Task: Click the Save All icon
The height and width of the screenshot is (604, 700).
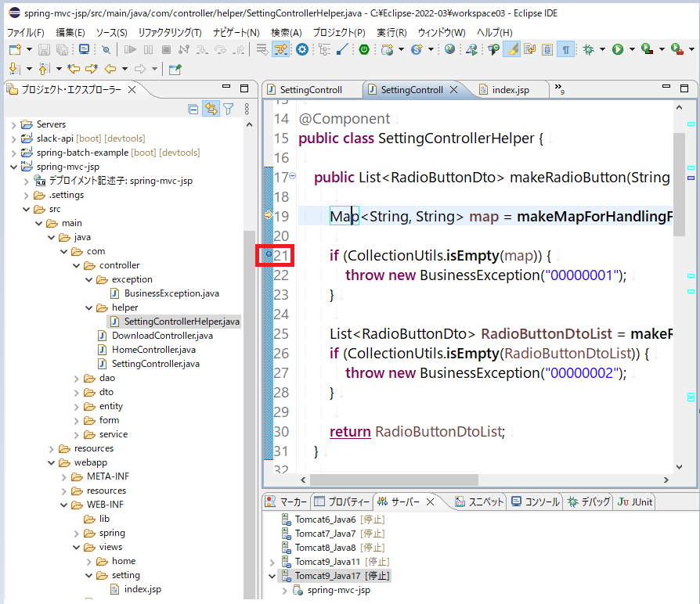Action: click(63, 49)
